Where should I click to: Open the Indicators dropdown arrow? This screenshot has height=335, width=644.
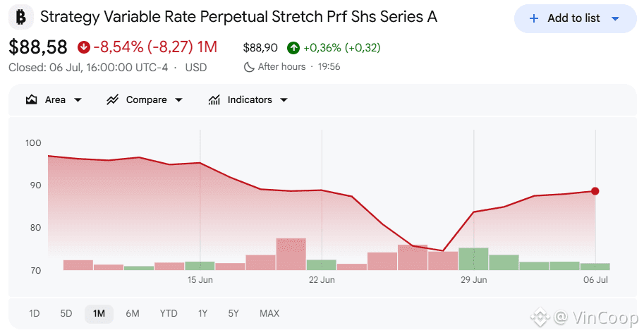point(284,99)
